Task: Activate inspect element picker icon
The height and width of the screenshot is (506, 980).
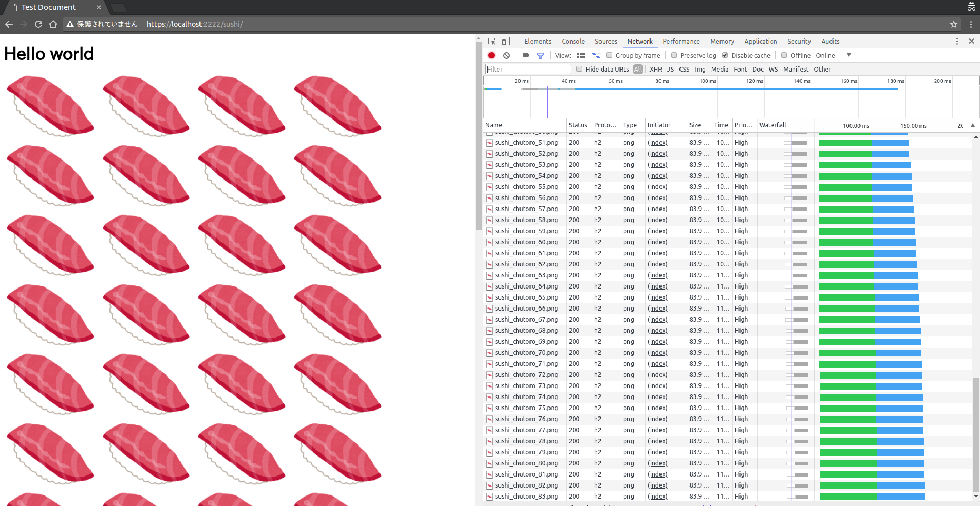Action: (x=492, y=41)
